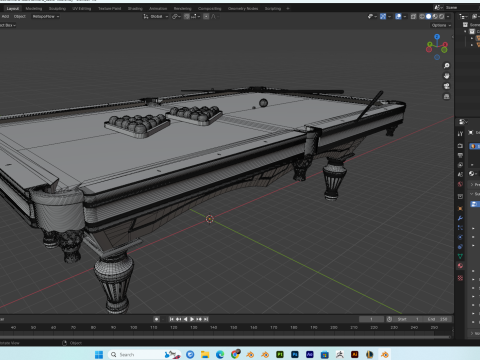480x360 pixels.
Task: Open the Scene properties tab
Action: click(x=460, y=174)
